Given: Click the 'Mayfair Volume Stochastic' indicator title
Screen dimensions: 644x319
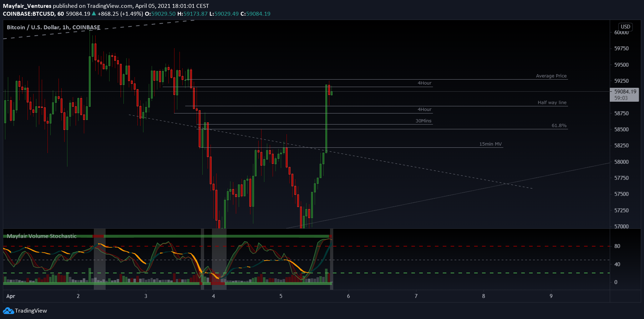Looking at the screenshot, I should click(x=42, y=236).
